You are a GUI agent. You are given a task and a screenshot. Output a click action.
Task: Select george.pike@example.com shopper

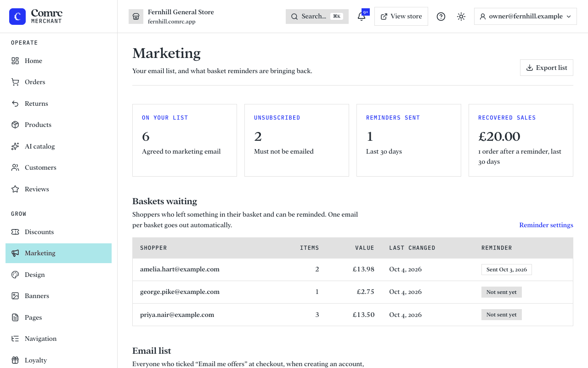(x=180, y=292)
